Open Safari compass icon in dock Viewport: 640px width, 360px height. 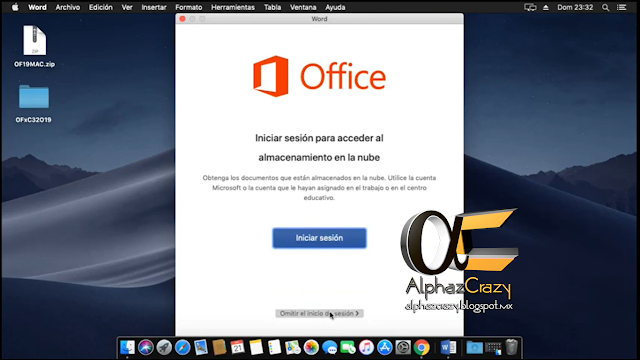point(182,347)
